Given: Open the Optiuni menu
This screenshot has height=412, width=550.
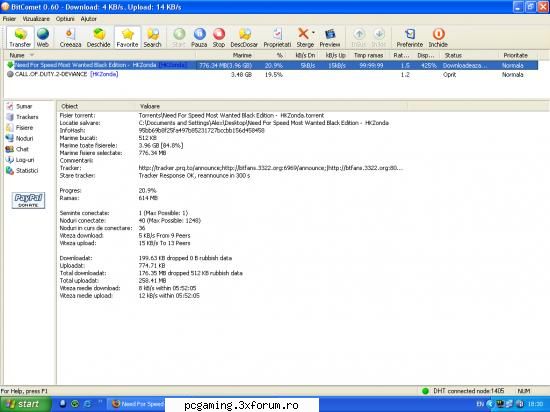Looking at the screenshot, I should (65, 19).
